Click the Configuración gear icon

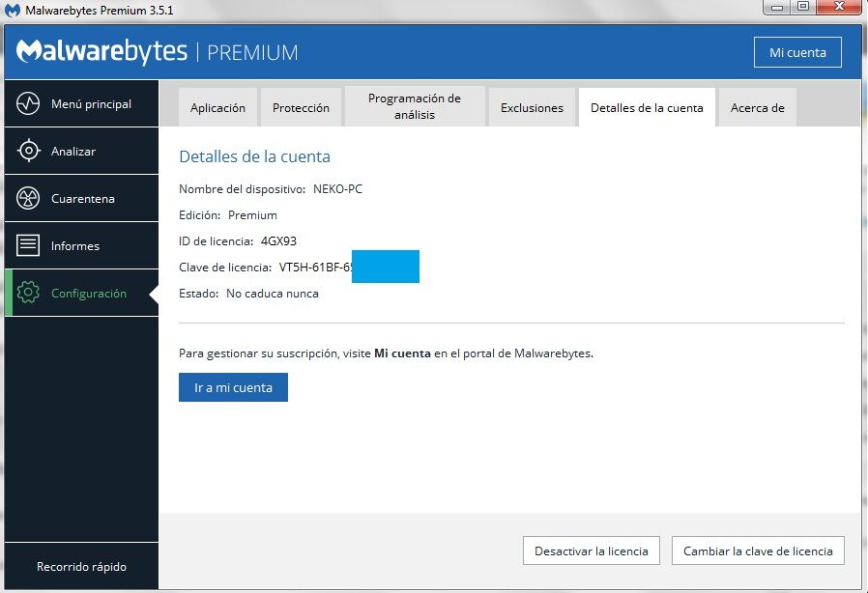point(29,293)
